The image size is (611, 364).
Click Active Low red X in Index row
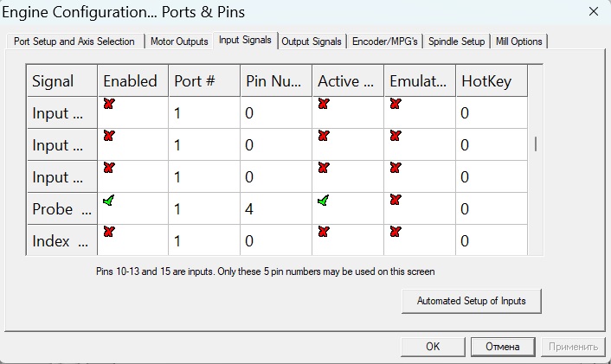click(324, 232)
